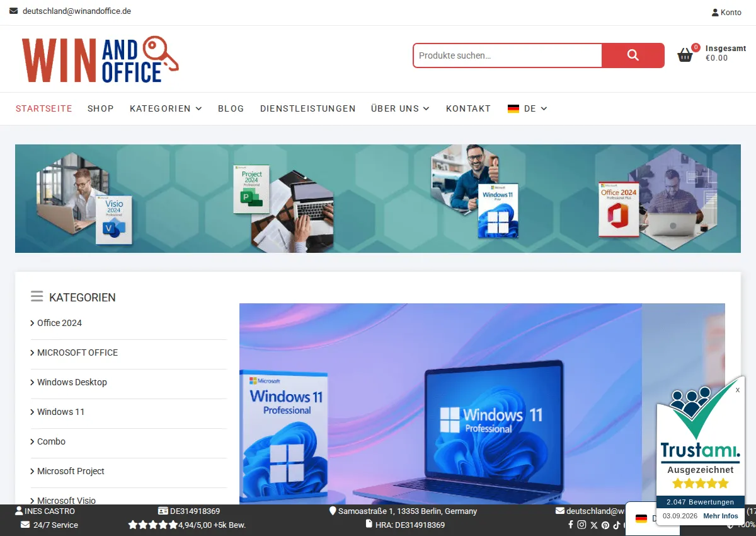Screen dimensions: 756x536
Task: Expand Office 2024 category chevron
Action: pos(32,323)
